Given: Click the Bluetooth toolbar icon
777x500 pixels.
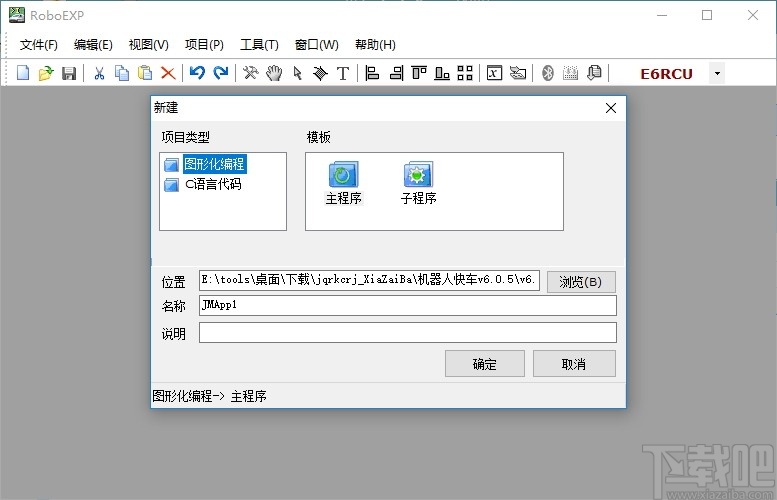Looking at the screenshot, I should click(548, 73).
